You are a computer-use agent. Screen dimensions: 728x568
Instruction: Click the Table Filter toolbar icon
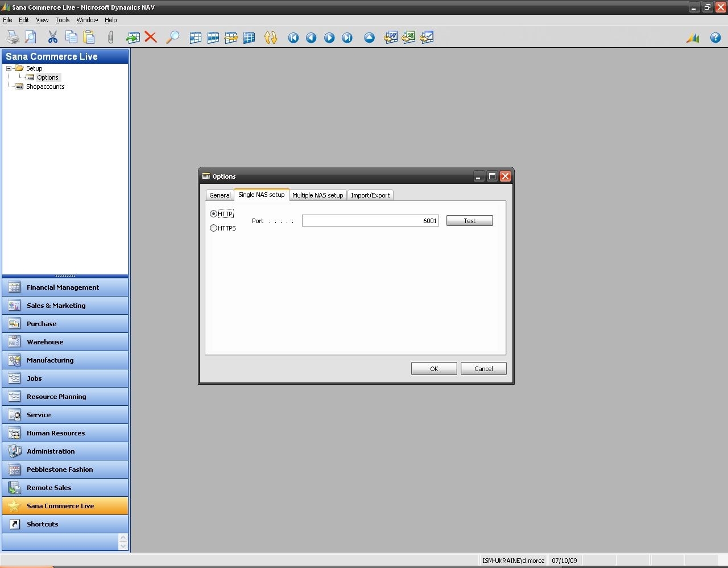(213, 38)
